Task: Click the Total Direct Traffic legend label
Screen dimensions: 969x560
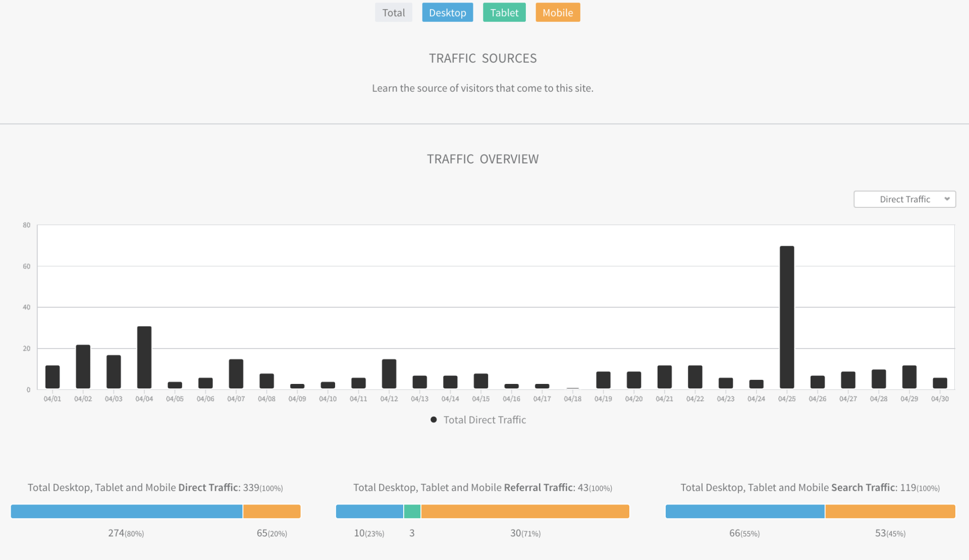Action: pyautogui.click(x=484, y=420)
